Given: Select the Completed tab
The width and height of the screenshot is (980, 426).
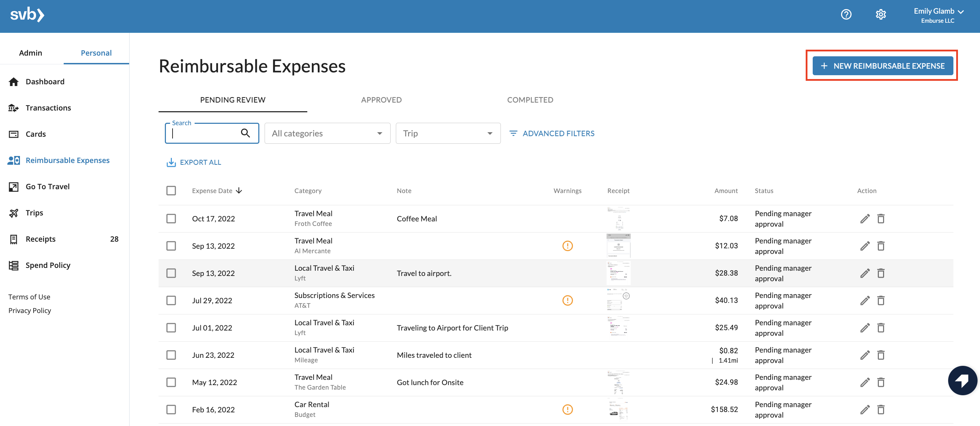Looking at the screenshot, I should 530,99.
